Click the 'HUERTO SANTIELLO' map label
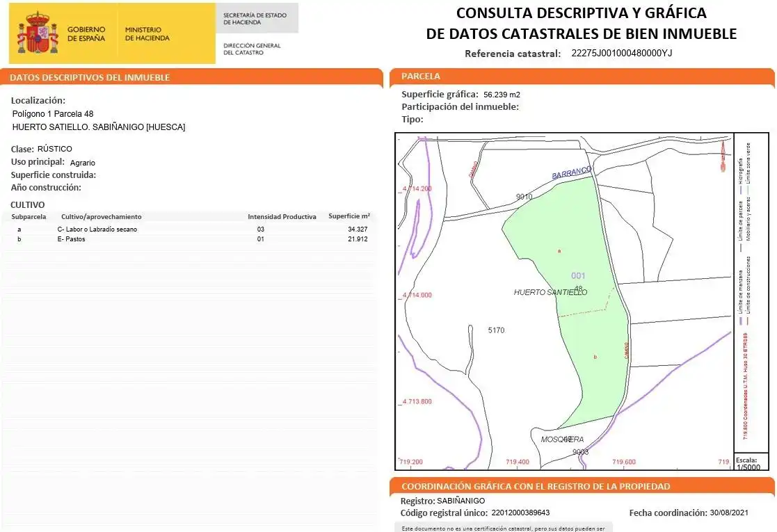Screen dimensions: 777x532 click(550, 292)
